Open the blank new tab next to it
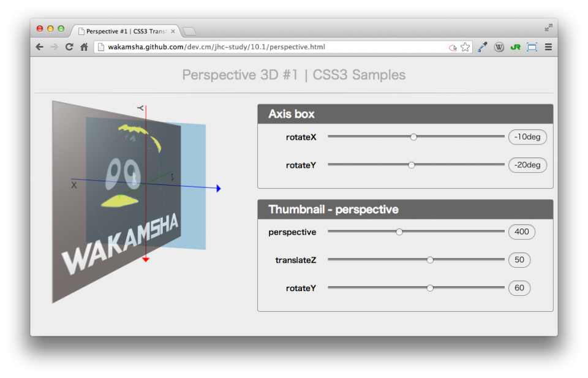 pyautogui.click(x=190, y=31)
